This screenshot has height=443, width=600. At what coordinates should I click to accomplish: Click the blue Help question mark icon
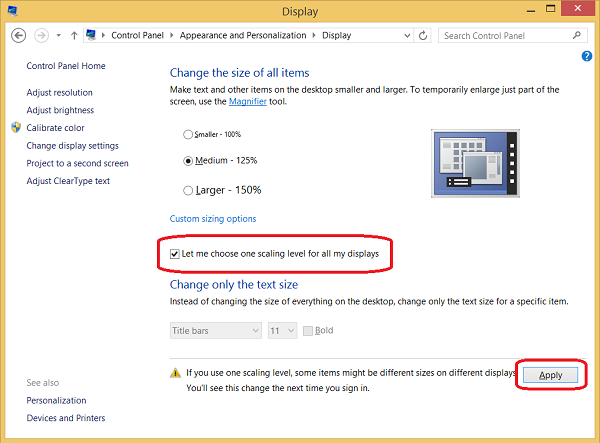click(x=587, y=57)
